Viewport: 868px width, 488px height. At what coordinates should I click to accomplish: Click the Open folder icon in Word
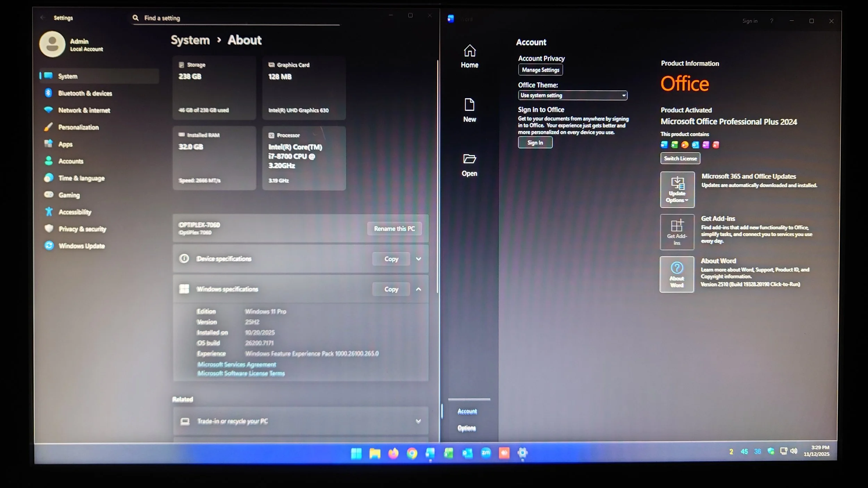(469, 159)
